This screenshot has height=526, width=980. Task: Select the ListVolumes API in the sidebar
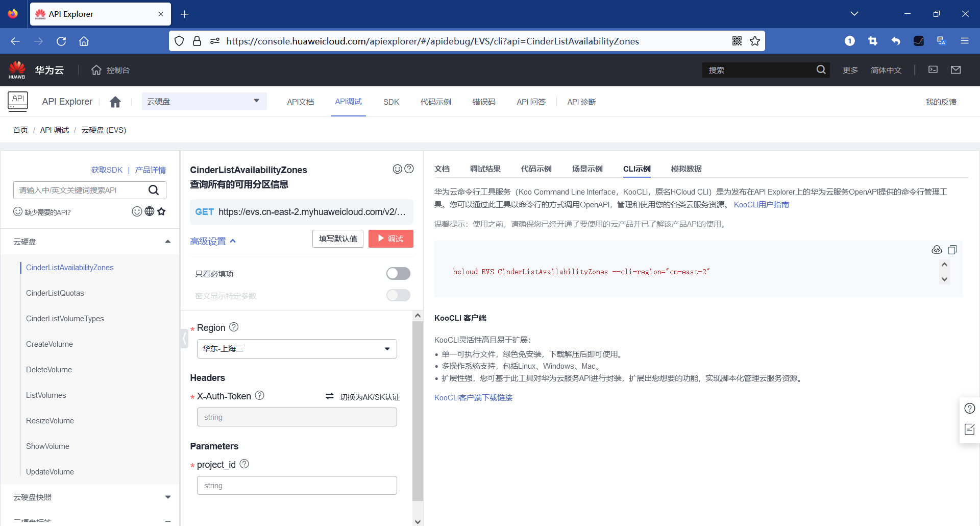coord(46,395)
